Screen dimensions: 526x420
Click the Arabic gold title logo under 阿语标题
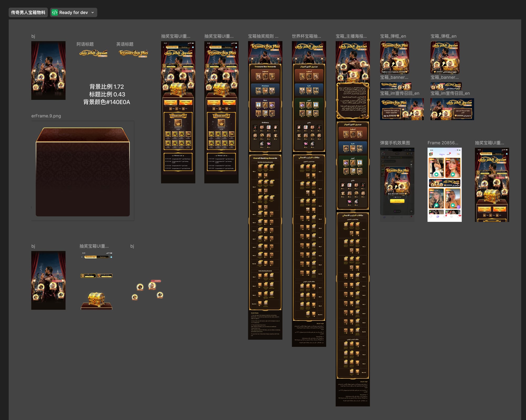(x=93, y=53)
